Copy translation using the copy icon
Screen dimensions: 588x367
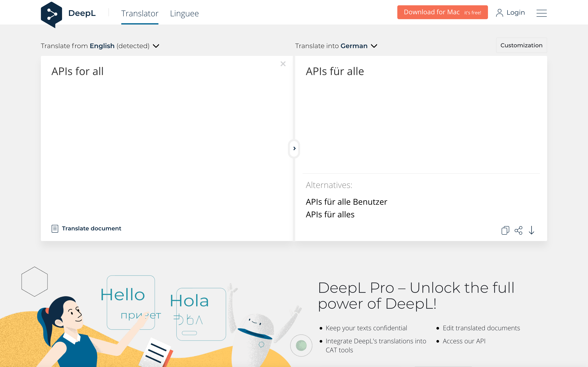click(x=505, y=230)
